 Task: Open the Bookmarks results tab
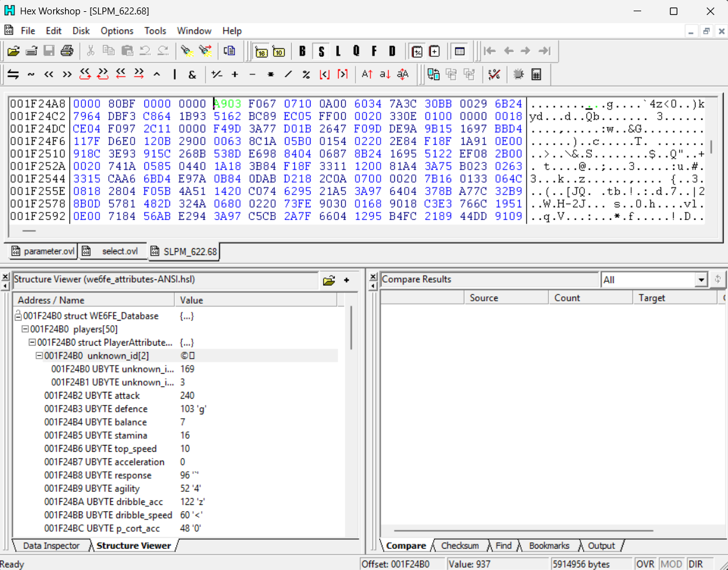point(549,546)
